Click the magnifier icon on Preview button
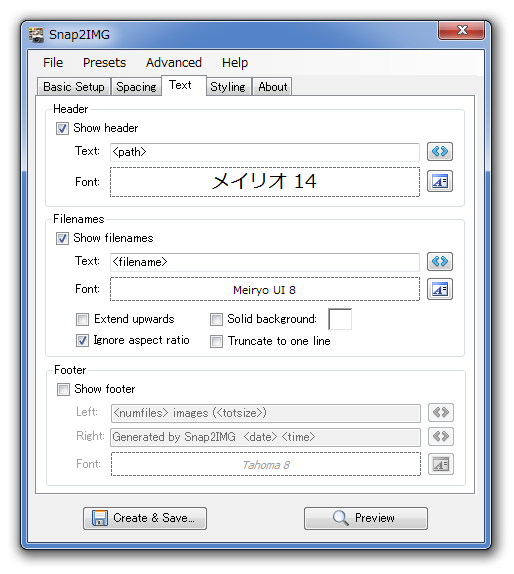This screenshot has height=574, width=514. click(340, 518)
